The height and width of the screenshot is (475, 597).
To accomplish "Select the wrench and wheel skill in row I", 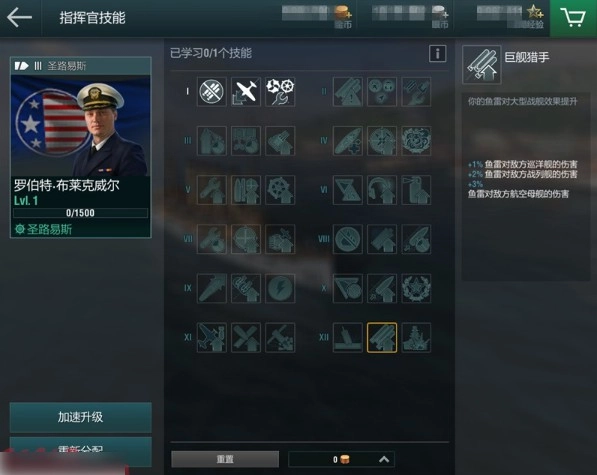I will tap(280, 92).
